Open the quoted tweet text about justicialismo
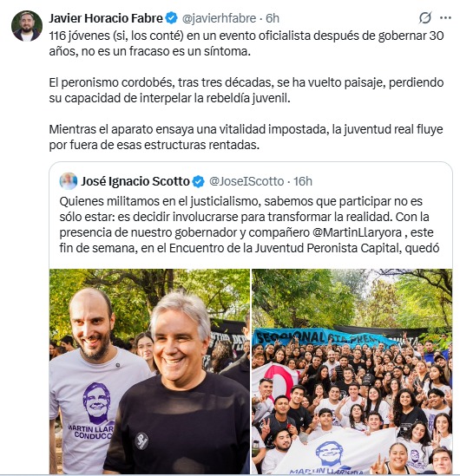460x476 pixels. [x=249, y=225]
